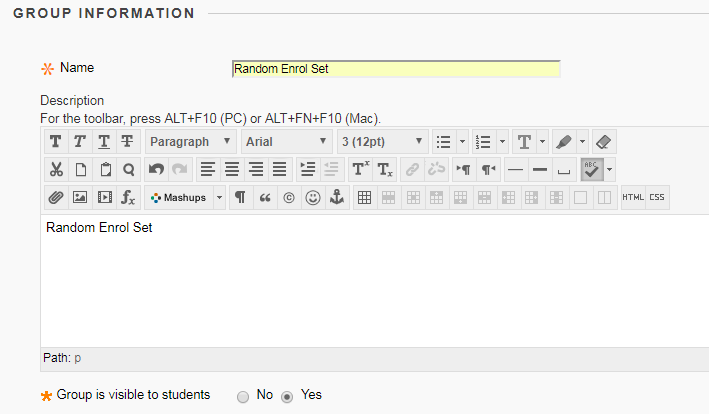Image resolution: width=709 pixels, height=414 pixels.
Task: Insert an anchor in the description
Action: click(337, 198)
